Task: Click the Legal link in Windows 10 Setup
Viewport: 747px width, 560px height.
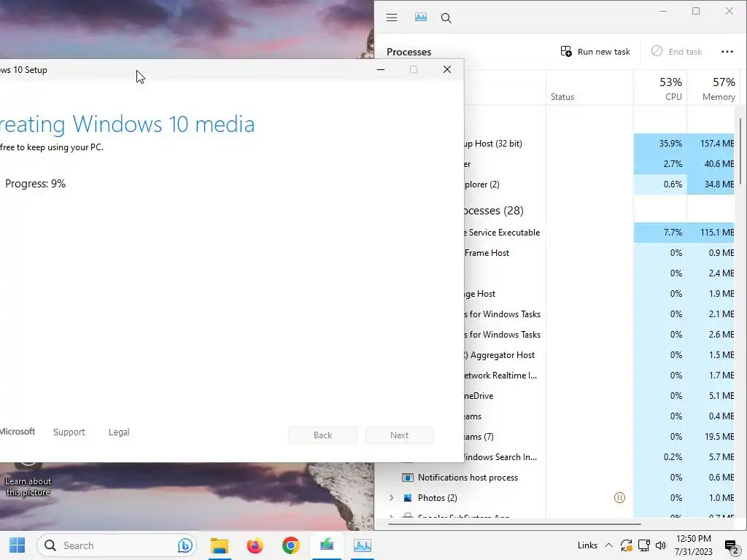Action: [119, 432]
